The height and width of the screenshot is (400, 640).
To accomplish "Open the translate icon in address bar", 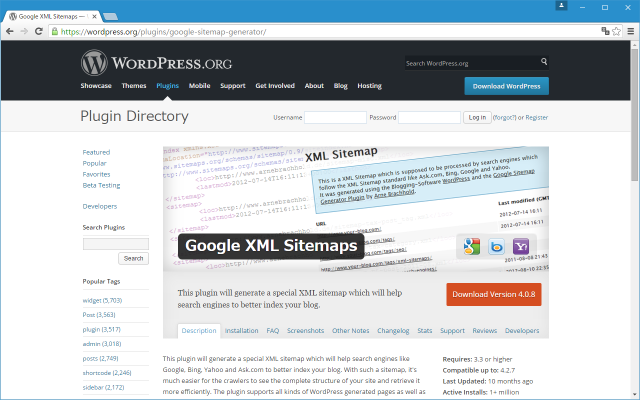I will point(605,31).
